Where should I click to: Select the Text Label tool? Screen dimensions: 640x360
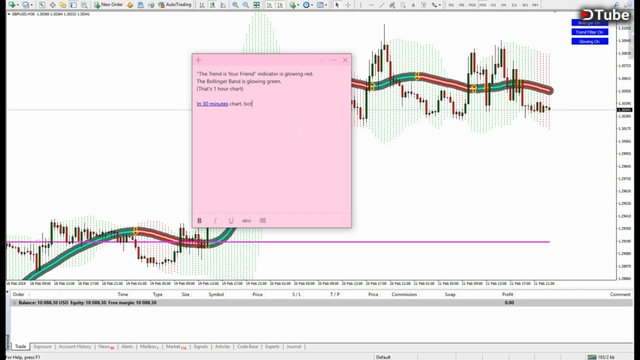(424, 5)
